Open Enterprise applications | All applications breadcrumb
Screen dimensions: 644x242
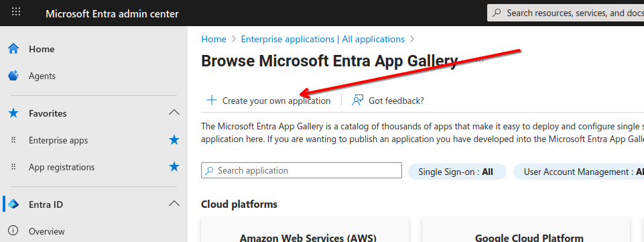(323, 39)
